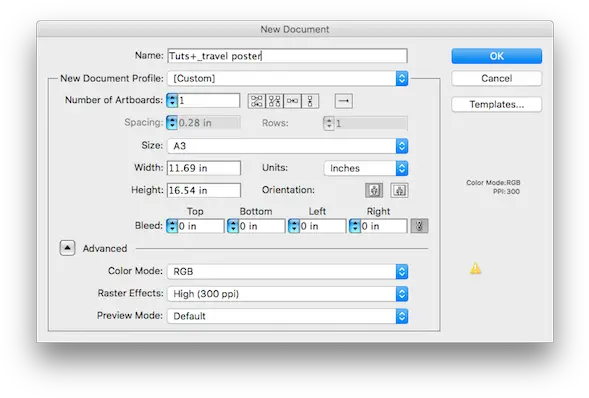Click the Width field showing 11.69 in
The width and height of the screenshot is (589, 398).
coord(204,168)
